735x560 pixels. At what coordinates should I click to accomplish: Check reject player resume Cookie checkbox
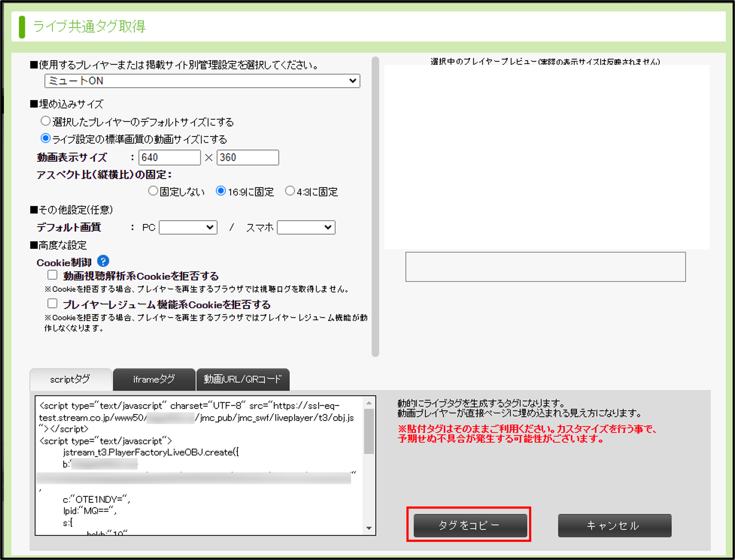(x=52, y=304)
